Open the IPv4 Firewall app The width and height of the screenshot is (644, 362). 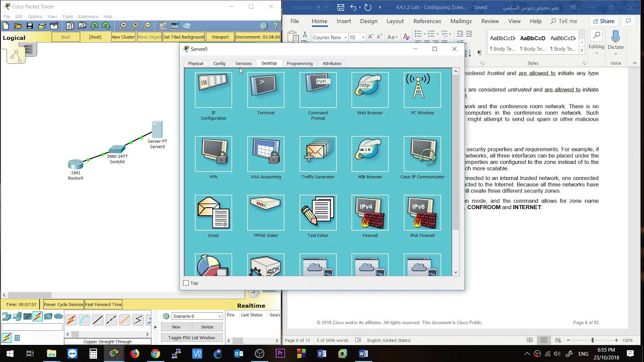370,213
